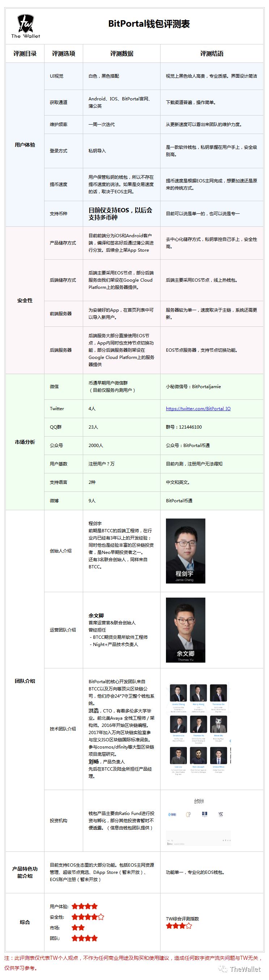Click the 评测数据 column header

[x=122, y=54]
